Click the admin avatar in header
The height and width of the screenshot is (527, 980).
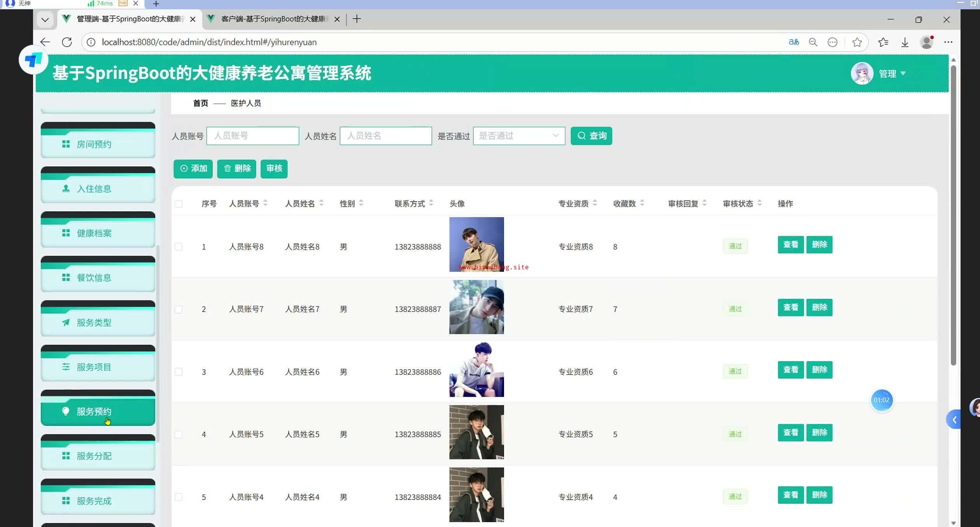pyautogui.click(x=862, y=73)
